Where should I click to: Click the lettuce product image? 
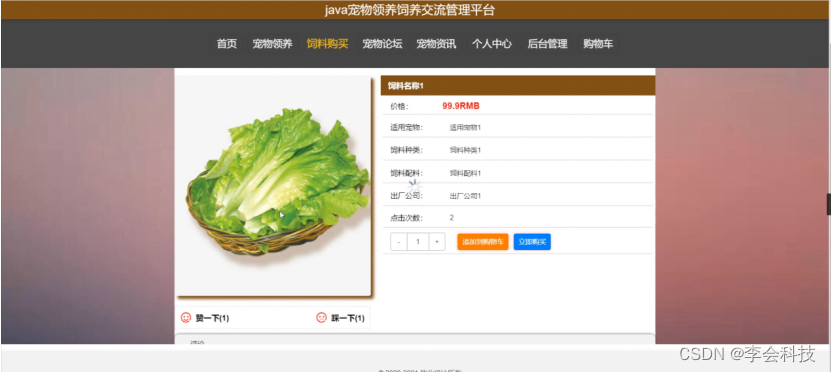(274, 186)
